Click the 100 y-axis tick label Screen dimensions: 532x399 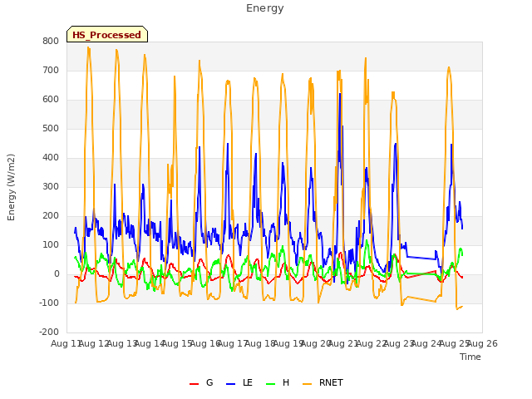pos(51,245)
